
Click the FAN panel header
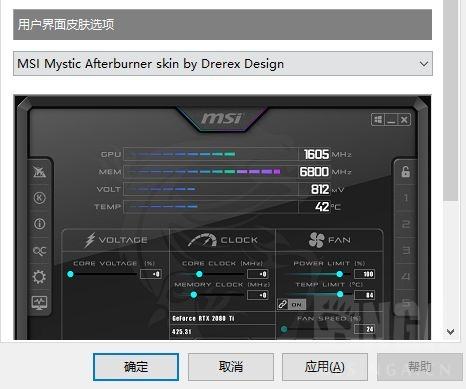[x=329, y=240]
